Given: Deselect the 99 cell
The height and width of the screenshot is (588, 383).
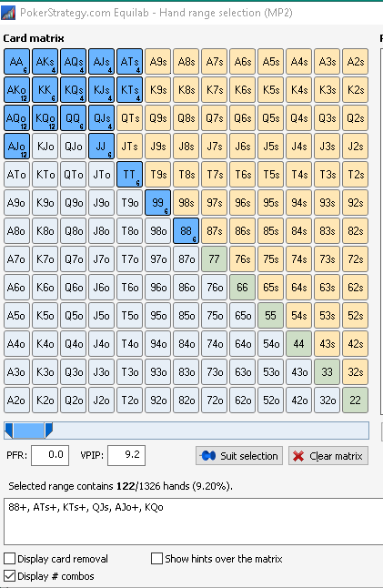Looking at the screenshot, I should [x=158, y=202].
